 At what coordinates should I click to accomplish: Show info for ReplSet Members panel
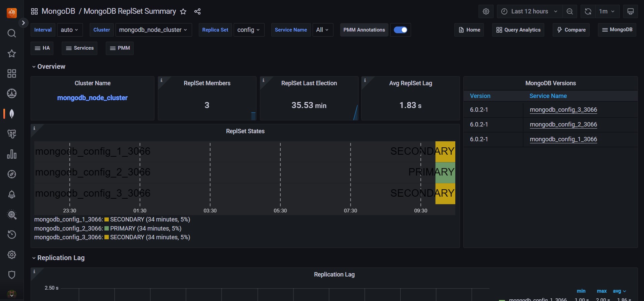[x=162, y=80]
